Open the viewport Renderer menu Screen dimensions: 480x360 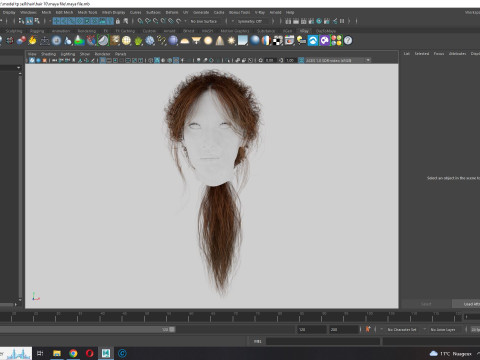point(102,54)
